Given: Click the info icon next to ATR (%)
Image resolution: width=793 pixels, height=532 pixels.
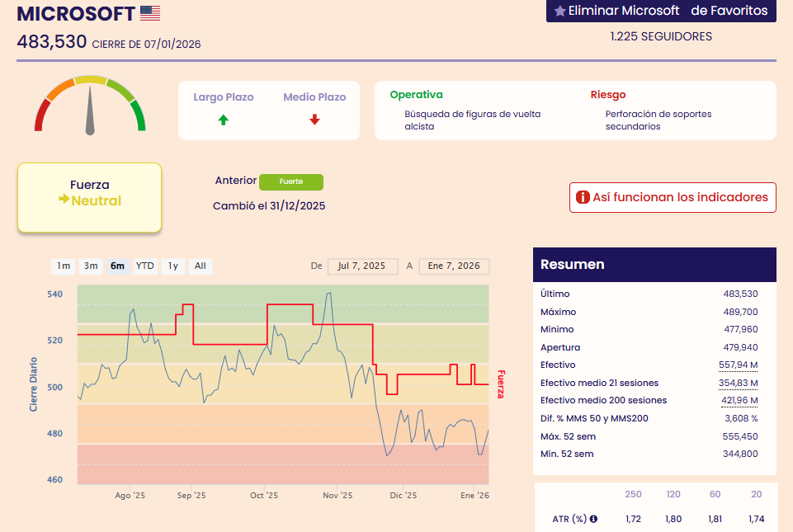Looking at the screenshot, I should tap(593, 519).
